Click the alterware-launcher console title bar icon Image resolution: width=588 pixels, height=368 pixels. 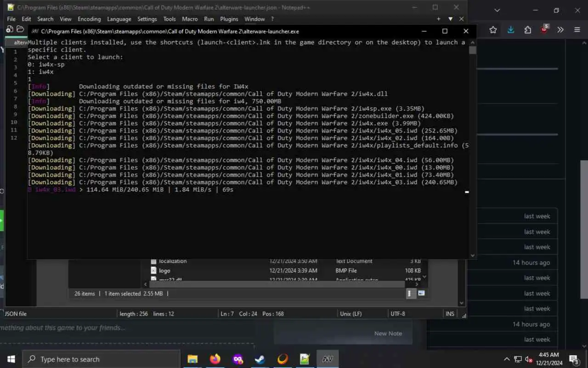point(35,31)
